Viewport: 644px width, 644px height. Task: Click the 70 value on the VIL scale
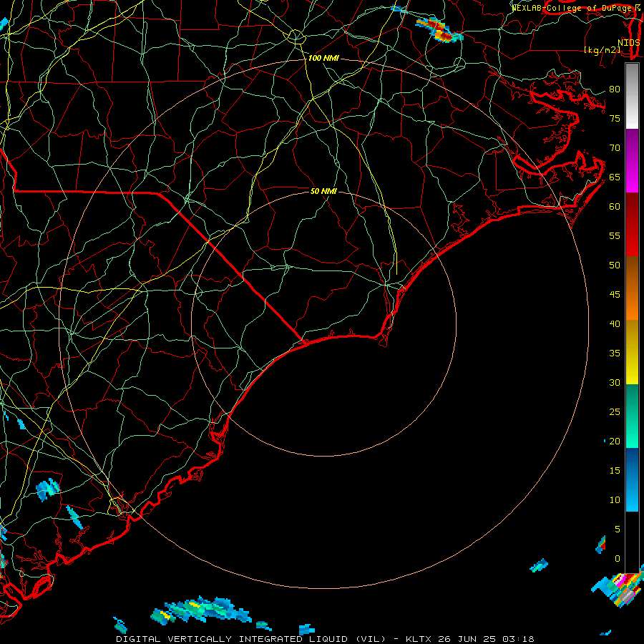(615, 148)
